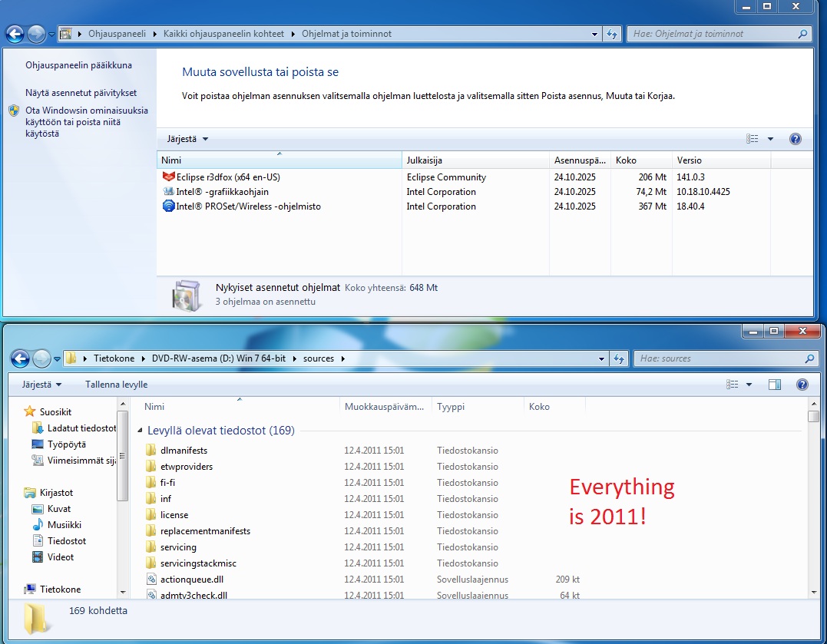
Task: Click version 10.18.10.4425 cell
Action: pyautogui.click(x=703, y=192)
